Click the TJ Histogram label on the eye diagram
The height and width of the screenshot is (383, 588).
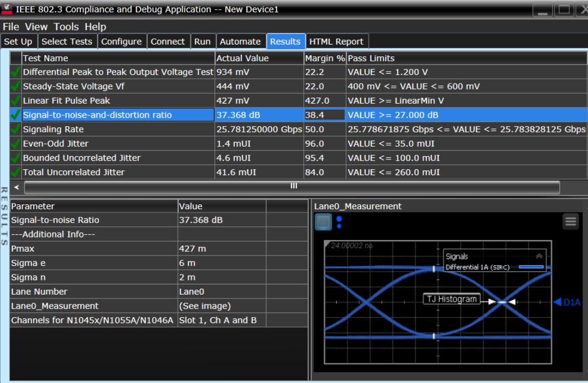coord(451,299)
